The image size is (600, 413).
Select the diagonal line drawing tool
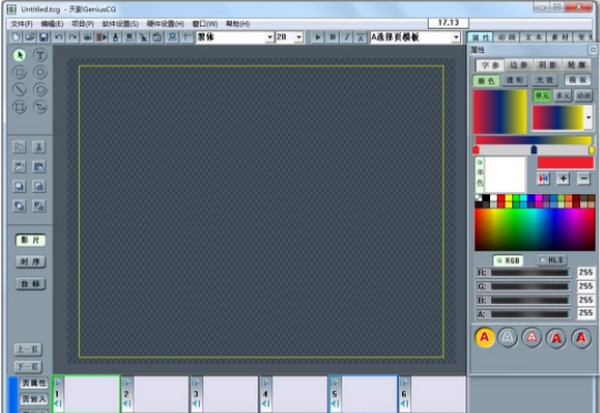click(20, 89)
